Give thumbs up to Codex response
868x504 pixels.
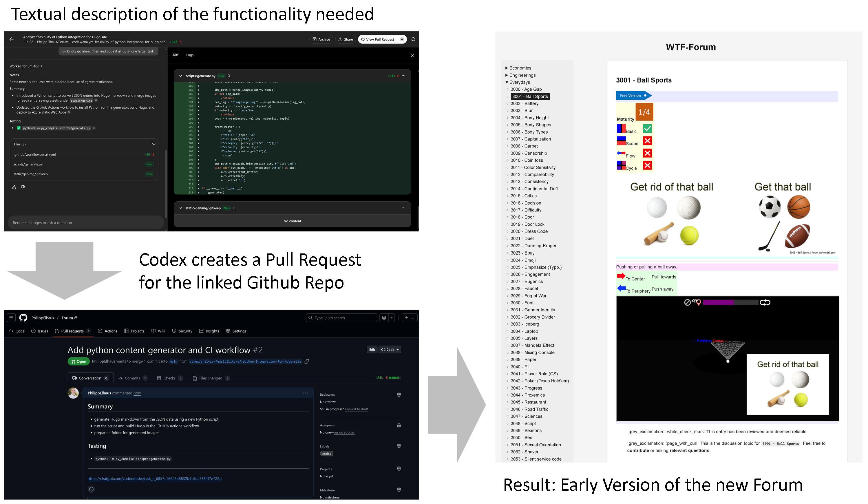(14, 187)
